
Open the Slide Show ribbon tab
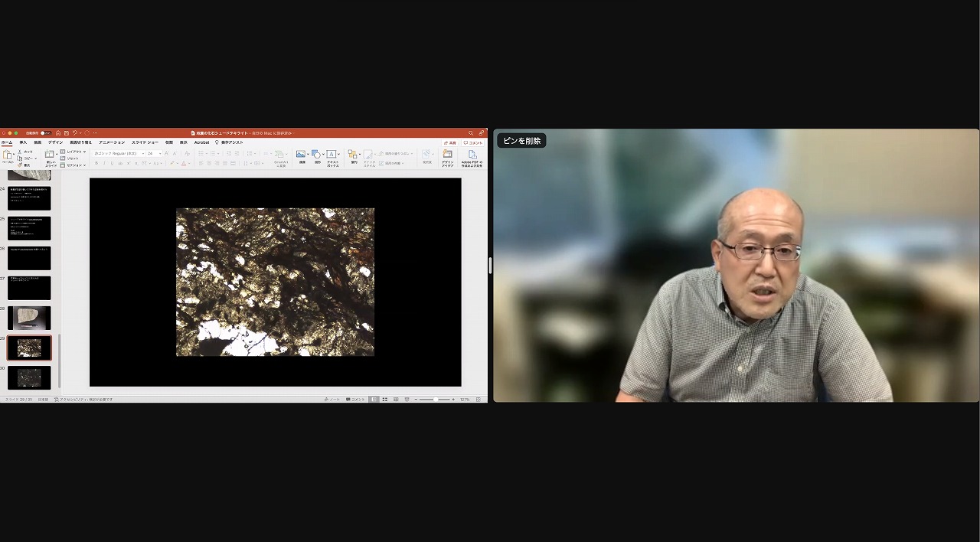145,142
